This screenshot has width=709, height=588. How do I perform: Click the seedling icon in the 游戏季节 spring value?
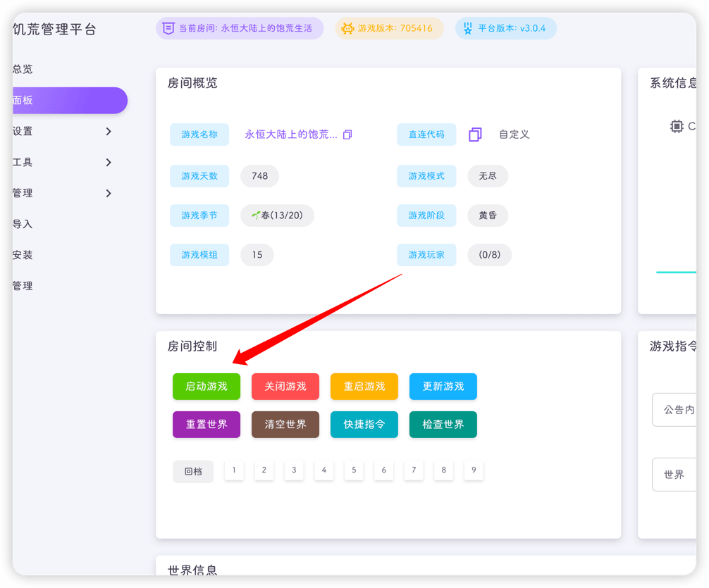pyautogui.click(x=258, y=215)
